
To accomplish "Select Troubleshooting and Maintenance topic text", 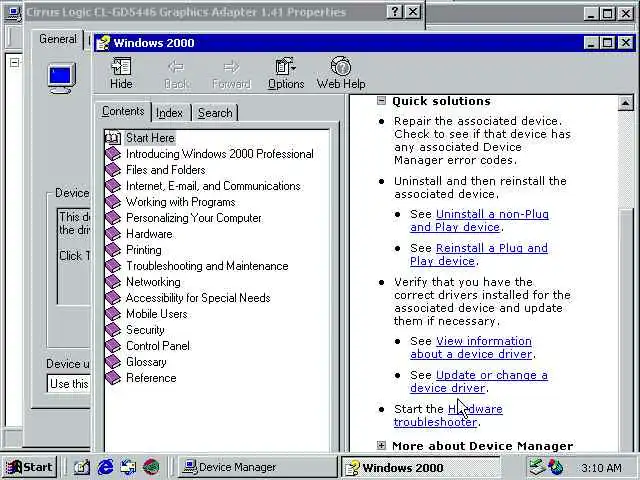I will [x=207, y=266].
